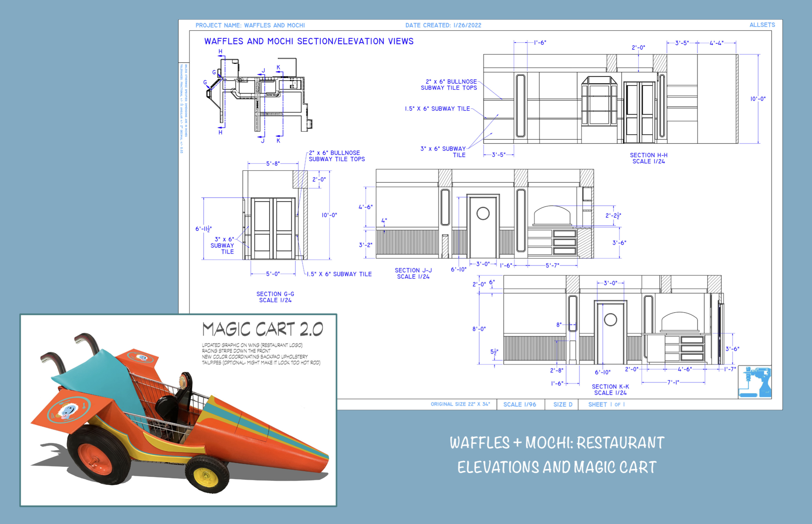812x524 pixels.
Task: Click the 5'-7" dimension under Section J-J
Action: coord(552,265)
